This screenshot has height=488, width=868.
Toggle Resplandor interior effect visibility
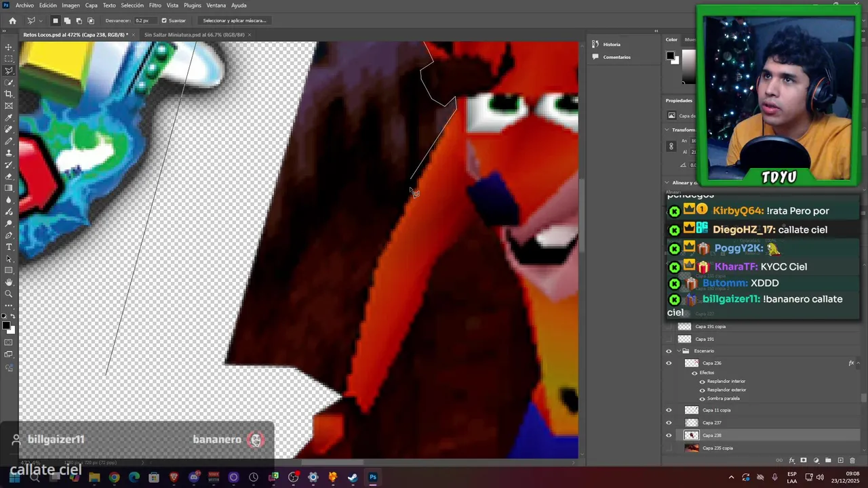point(702,382)
